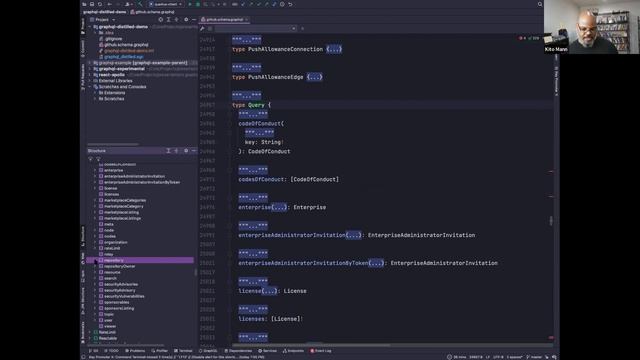Screen dimensions: 640x360
Task: Hide the Project panel with minus icon
Action: (194, 20)
